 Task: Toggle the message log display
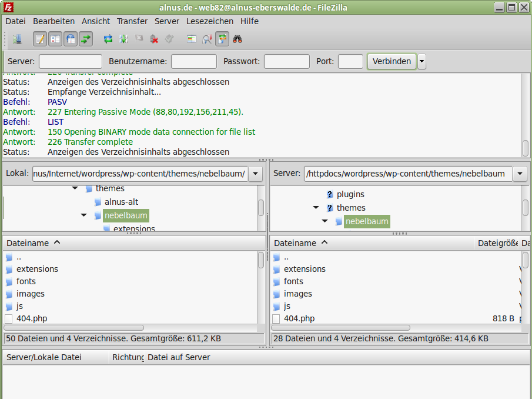coord(40,39)
